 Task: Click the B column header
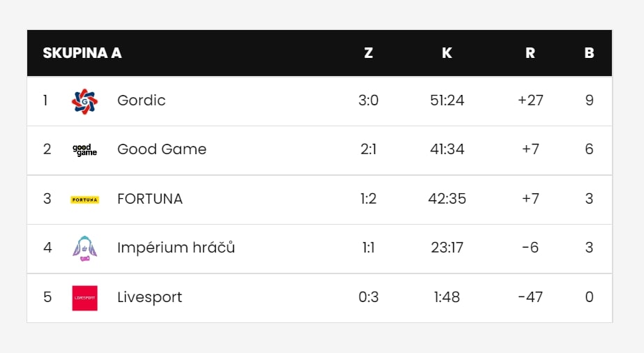(x=589, y=53)
